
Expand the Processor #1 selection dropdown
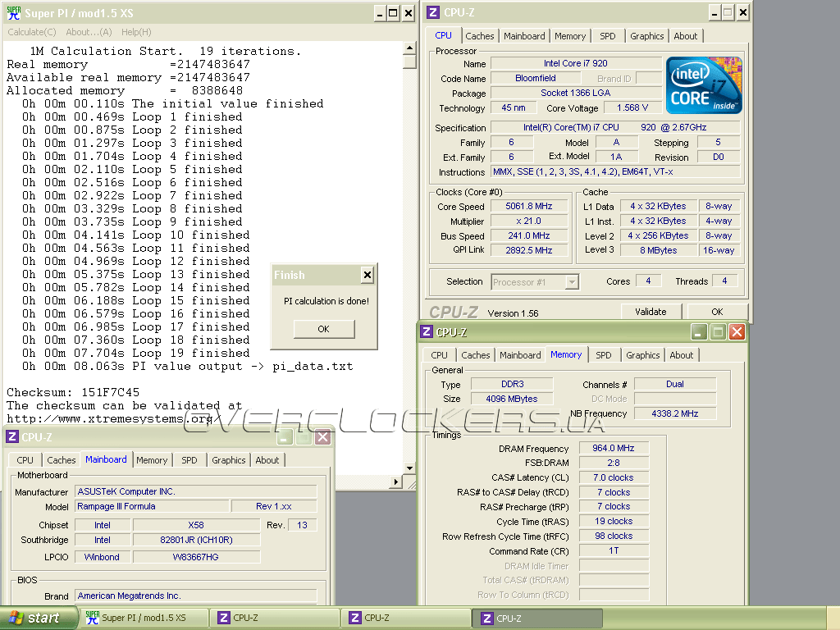coord(572,282)
